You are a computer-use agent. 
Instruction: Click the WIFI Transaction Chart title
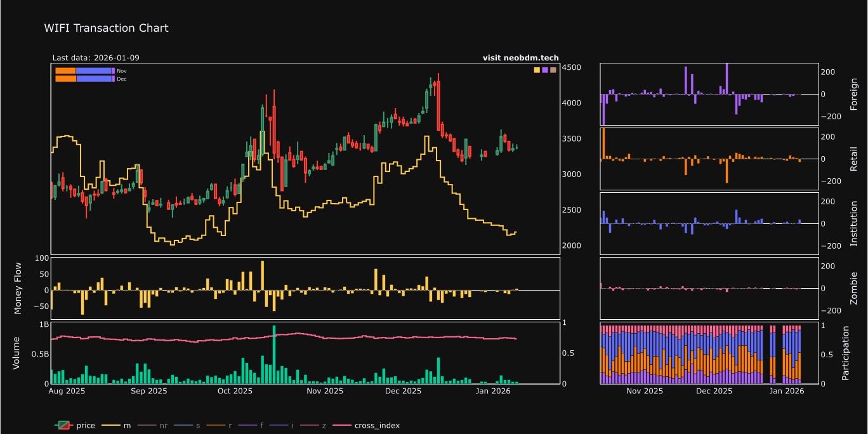[106, 28]
